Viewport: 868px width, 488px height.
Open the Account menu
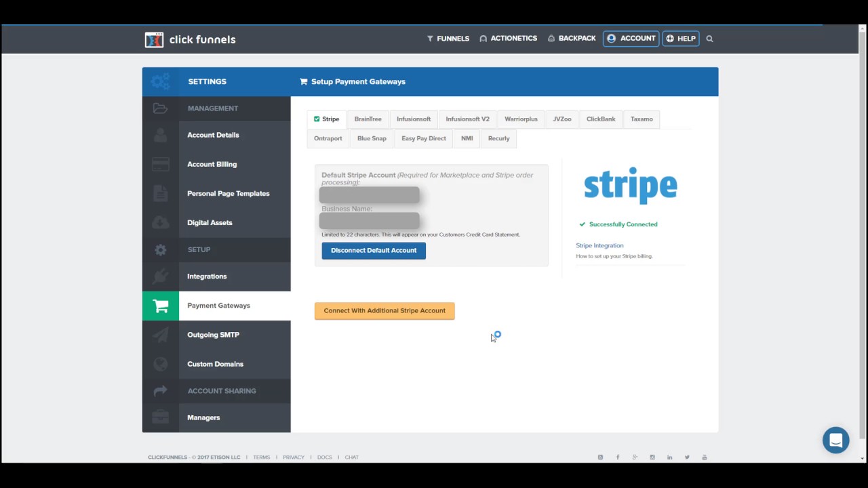tap(631, 39)
